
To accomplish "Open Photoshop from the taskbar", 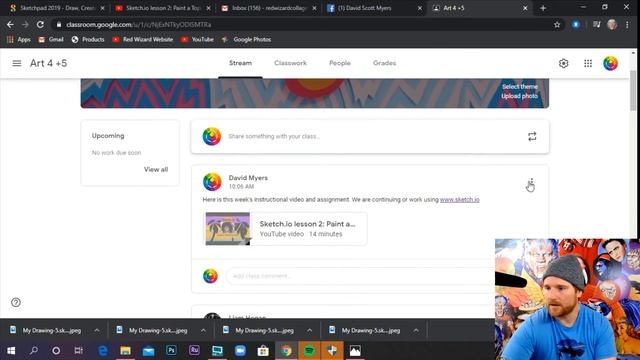I will point(171,351).
